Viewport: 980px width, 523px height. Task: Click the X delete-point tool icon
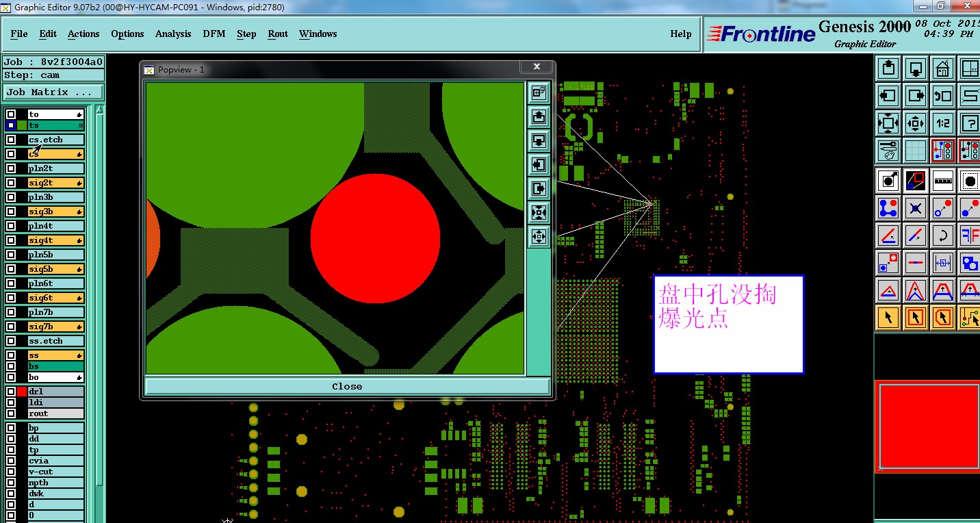(x=916, y=208)
